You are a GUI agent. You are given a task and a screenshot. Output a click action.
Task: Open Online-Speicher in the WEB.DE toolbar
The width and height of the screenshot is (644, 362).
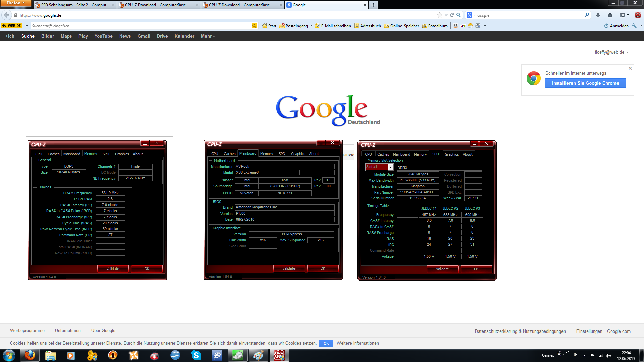click(402, 26)
